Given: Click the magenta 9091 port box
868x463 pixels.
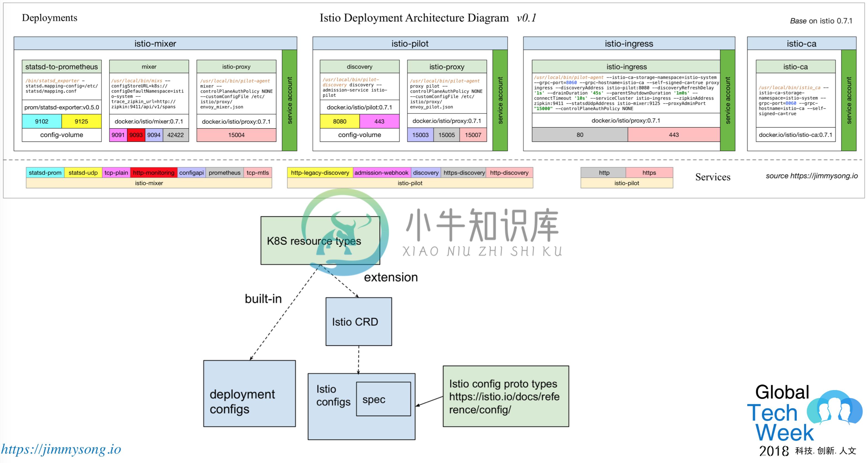Looking at the screenshot, I should 118,135.
